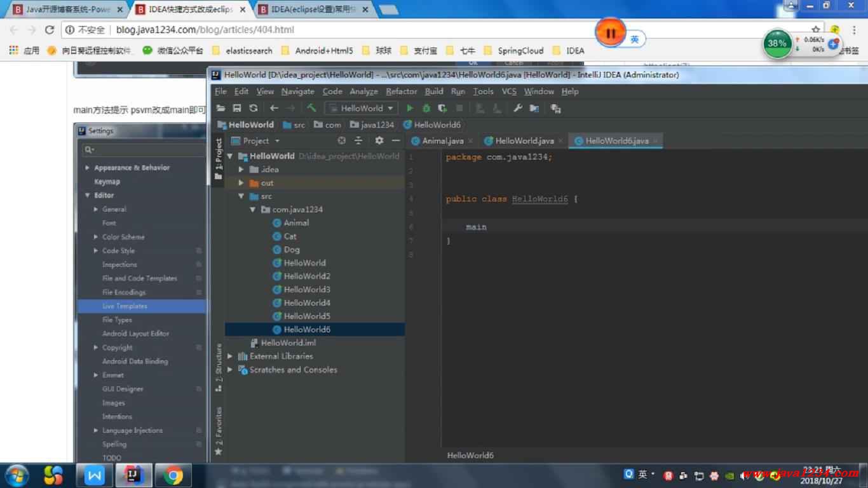Open Project Structure toolbar icon
868x488 pixels.
[534, 109]
